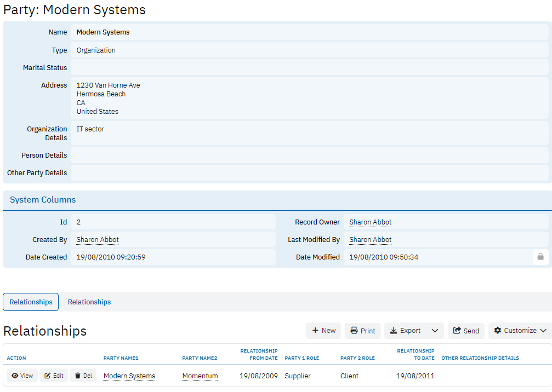
Task: Send the Relationships list
Action: tap(466, 331)
